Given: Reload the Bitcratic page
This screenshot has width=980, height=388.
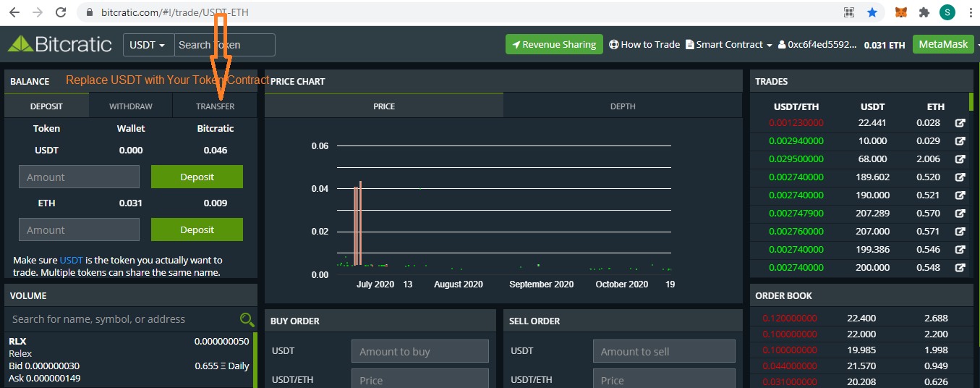Looking at the screenshot, I should pos(61,12).
